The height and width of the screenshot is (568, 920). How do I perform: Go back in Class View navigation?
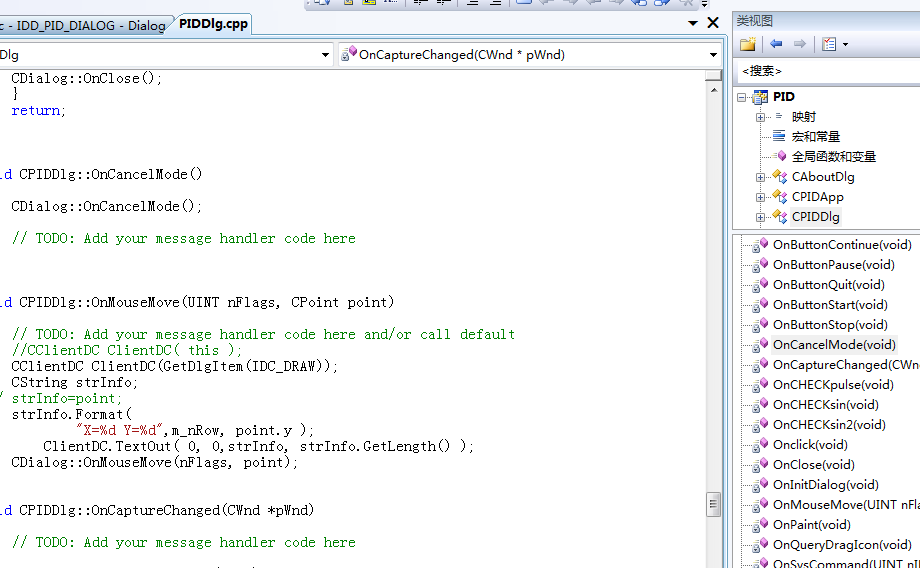pyautogui.click(x=776, y=44)
